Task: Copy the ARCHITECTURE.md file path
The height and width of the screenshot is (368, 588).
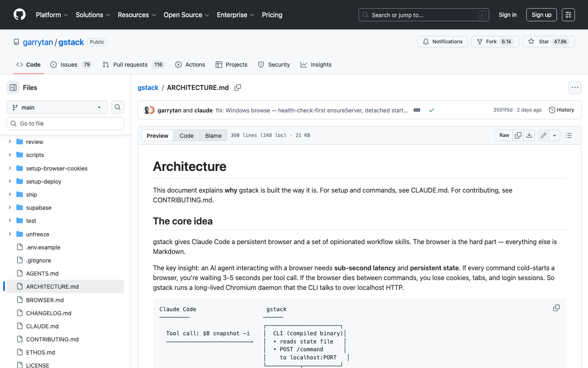Action: pyautogui.click(x=238, y=88)
